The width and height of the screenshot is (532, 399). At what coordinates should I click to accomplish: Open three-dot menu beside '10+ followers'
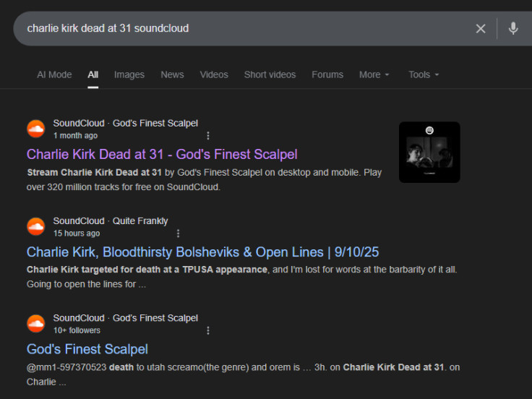tap(208, 330)
